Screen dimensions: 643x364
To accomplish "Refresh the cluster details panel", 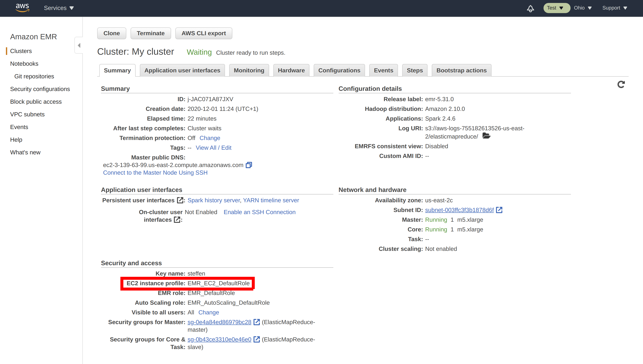I will pyautogui.click(x=621, y=84).
